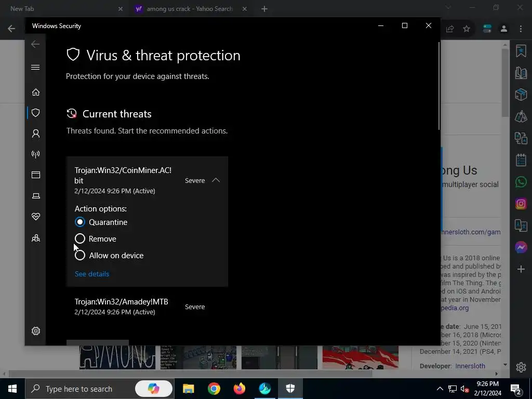Viewport: 532px width, 399px height.
Task: Bookmark page with the star icon
Action: tap(467, 29)
